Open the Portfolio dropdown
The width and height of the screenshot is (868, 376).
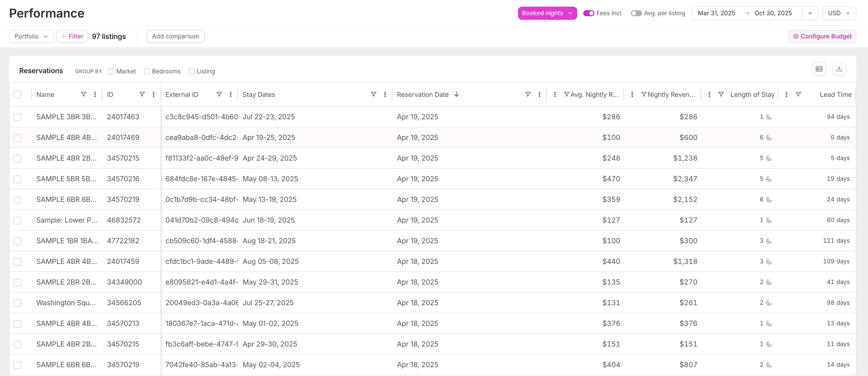coord(31,36)
